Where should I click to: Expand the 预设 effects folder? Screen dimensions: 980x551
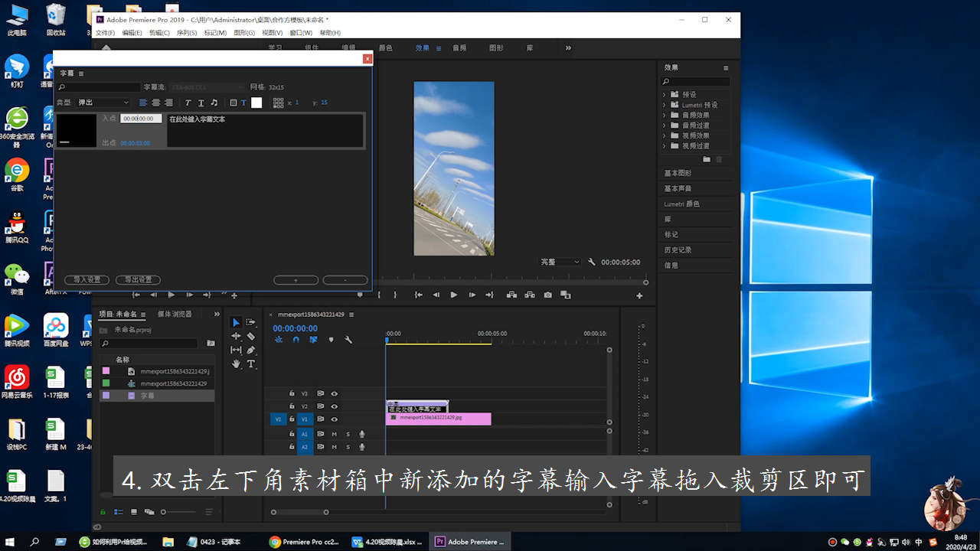(664, 95)
